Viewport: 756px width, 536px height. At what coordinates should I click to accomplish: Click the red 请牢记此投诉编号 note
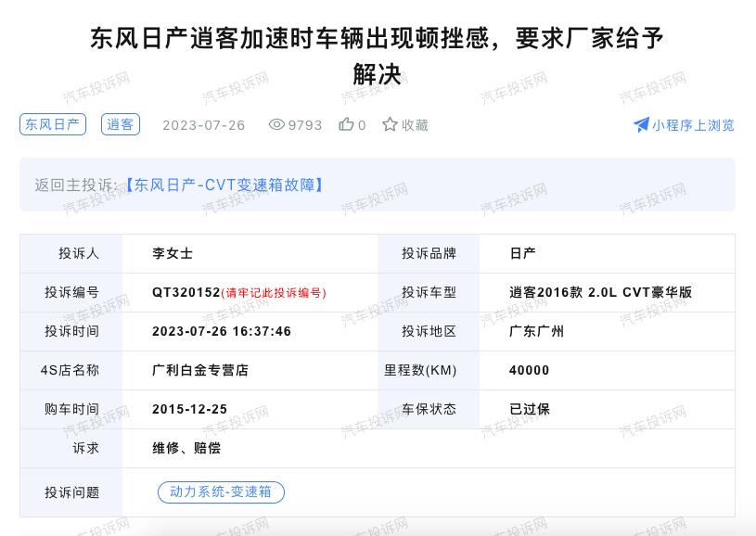click(274, 293)
